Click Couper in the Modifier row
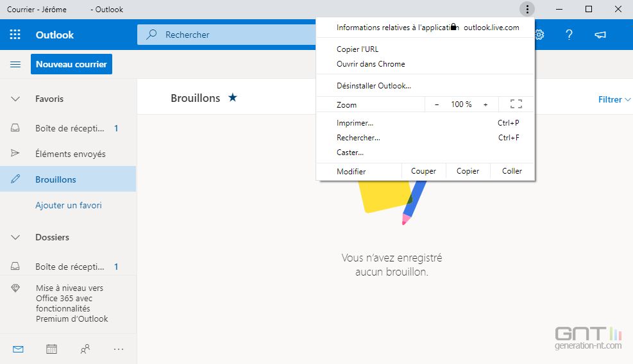 coord(423,171)
